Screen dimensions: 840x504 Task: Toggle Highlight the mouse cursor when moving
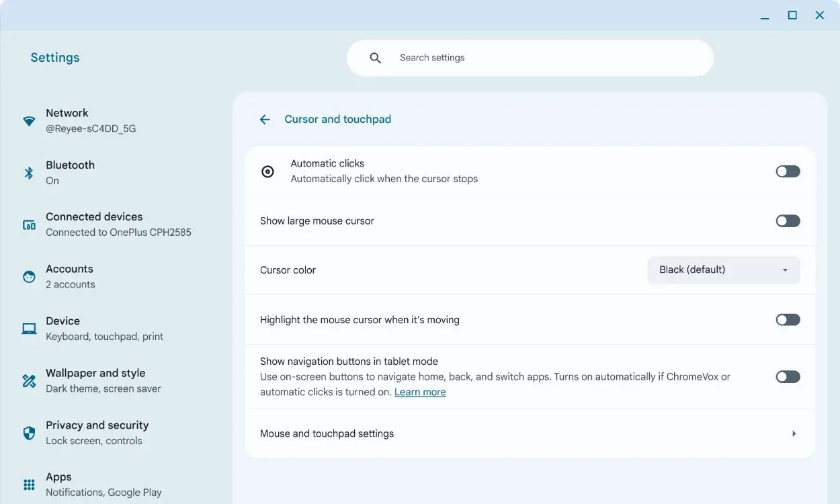click(788, 320)
